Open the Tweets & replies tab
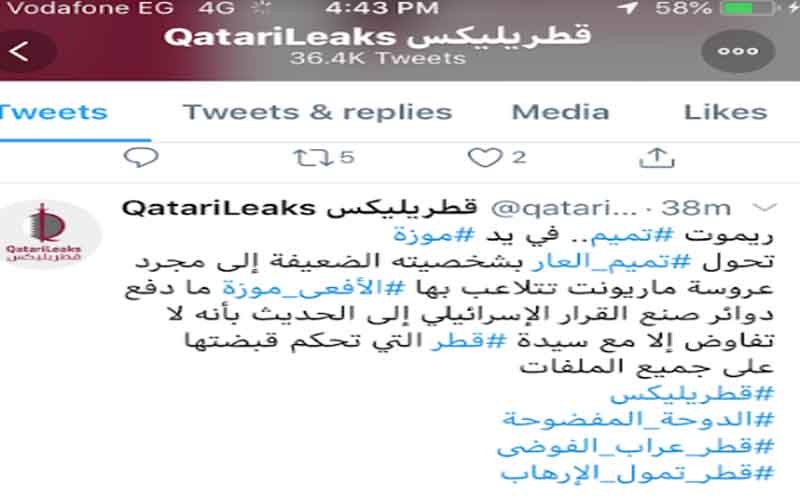The height and width of the screenshot is (500, 800). tap(317, 112)
